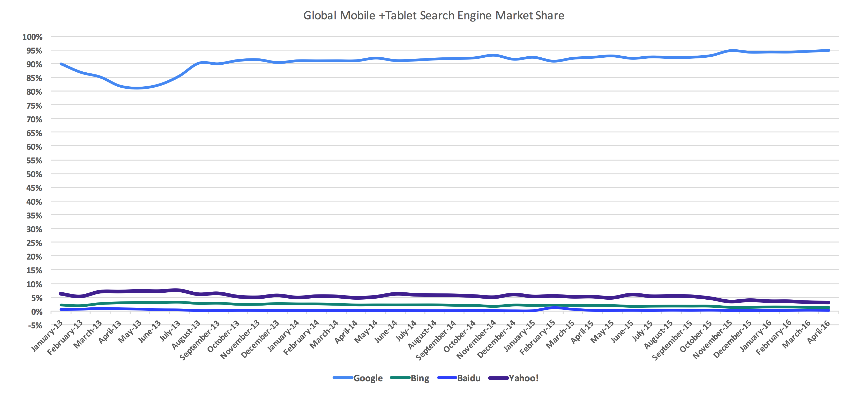The image size is (868, 394).
Task: Click the -5% y-axis label
Action: [35, 325]
